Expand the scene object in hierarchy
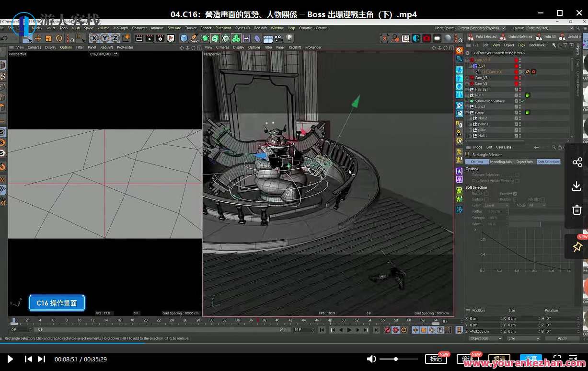Image resolution: width=588 pixels, height=371 pixels. tap(467, 113)
